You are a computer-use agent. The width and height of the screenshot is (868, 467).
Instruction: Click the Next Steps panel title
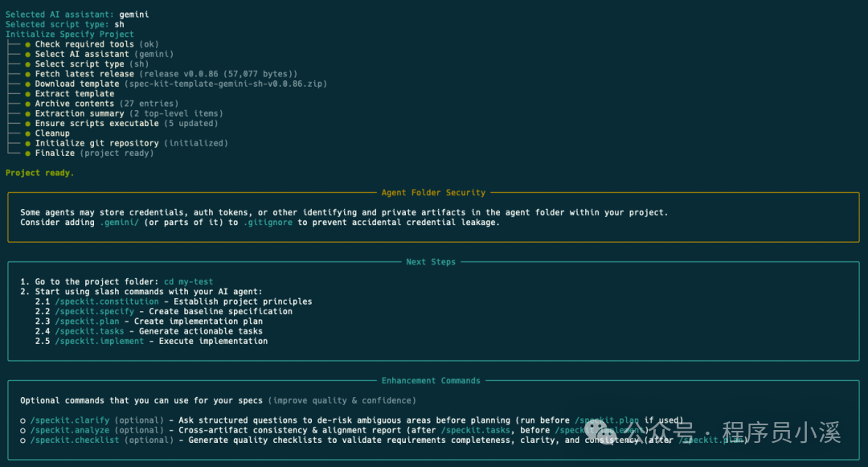tap(431, 262)
